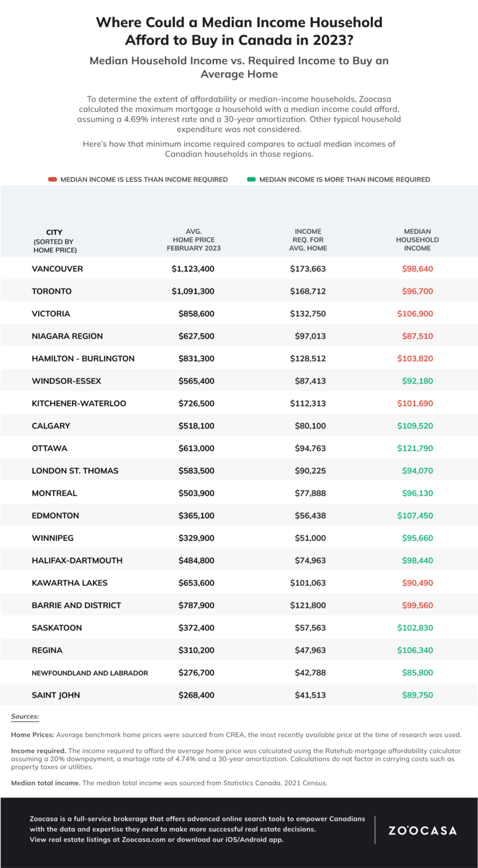Click the NEWFOUNDLAND AND LABRADOR row label
The width and height of the screenshot is (478, 868).
coord(90,673)
